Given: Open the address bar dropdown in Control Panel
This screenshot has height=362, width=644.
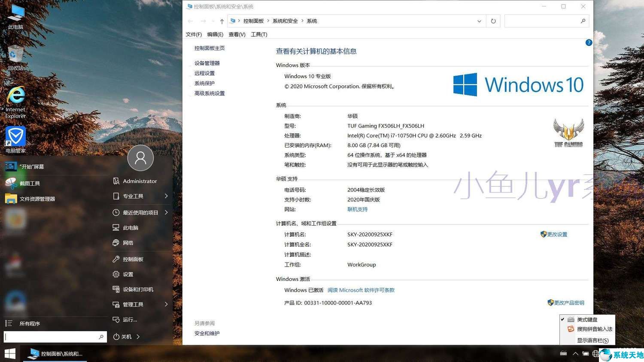Looking at the screenshot, I should click(x=480, y=21).
